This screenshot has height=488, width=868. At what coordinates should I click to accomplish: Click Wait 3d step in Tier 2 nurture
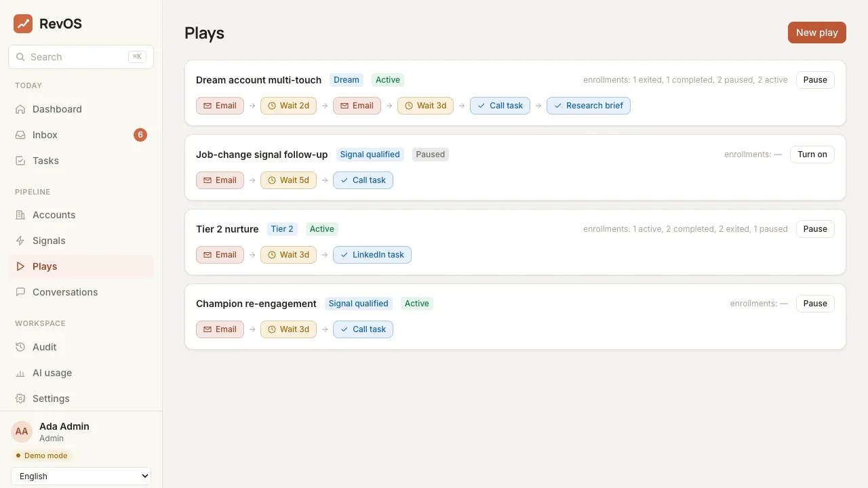(288, 255)
